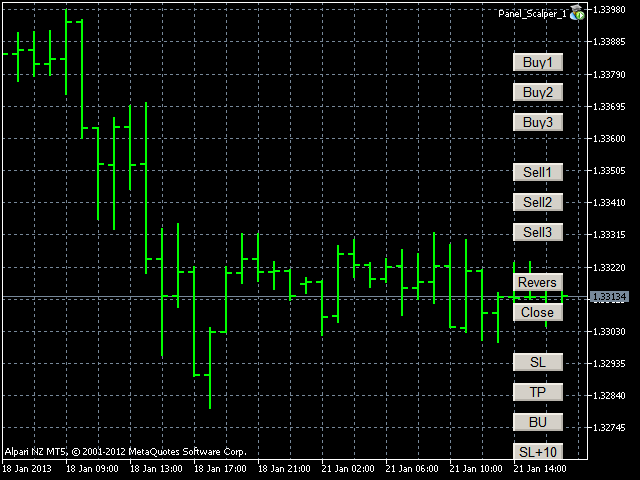Click time axis label 21 Jan 10:00
The width and height of the screenshot is (640, 480).
[x=476, y=469]
